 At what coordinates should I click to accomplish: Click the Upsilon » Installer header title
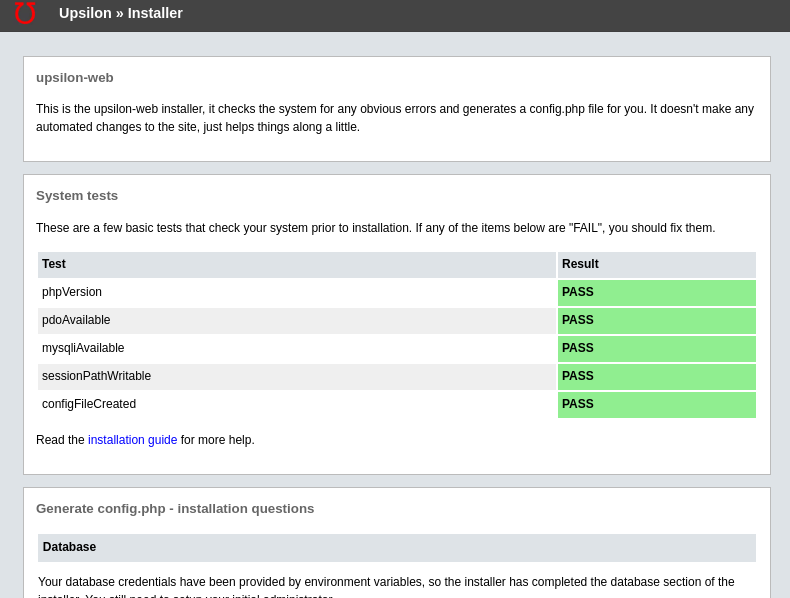tap(120, 13)
